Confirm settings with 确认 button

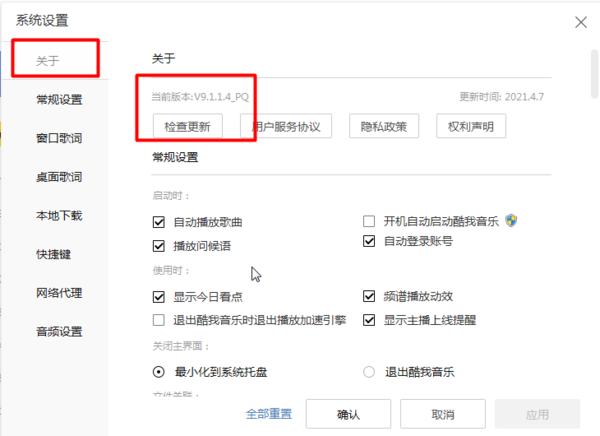click(x=348, y=414)
